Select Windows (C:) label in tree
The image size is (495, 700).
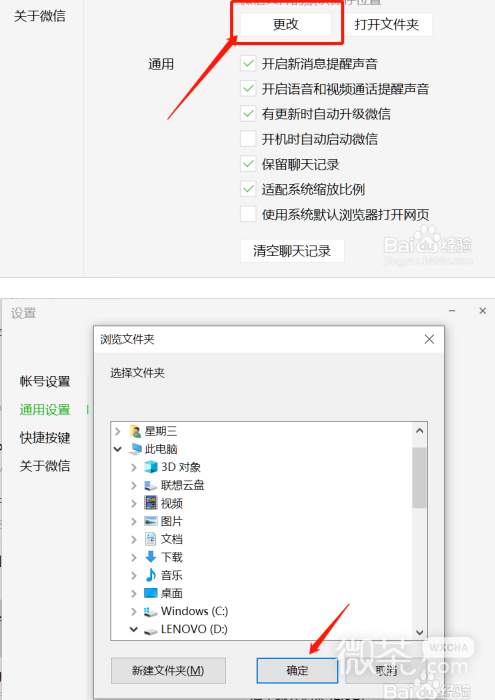point(195,611)
